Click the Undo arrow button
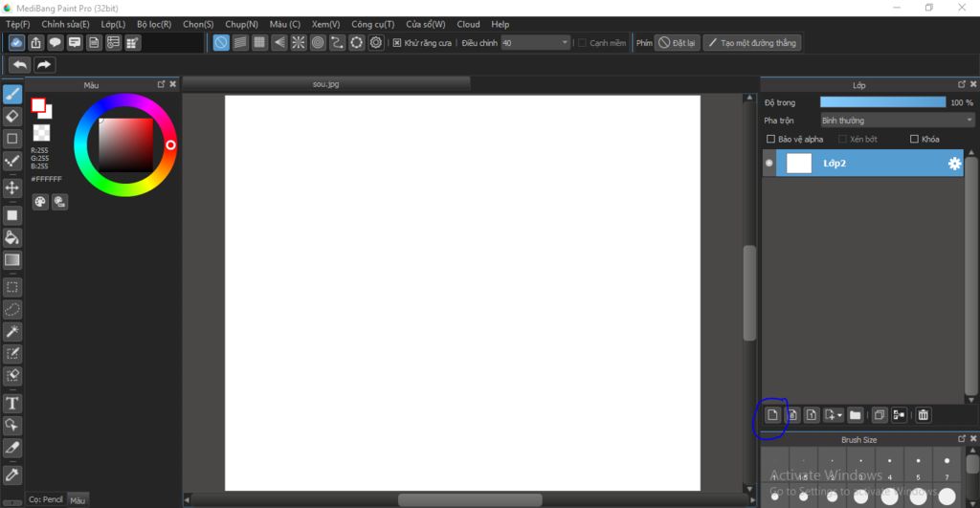 [x=20, y=64]
